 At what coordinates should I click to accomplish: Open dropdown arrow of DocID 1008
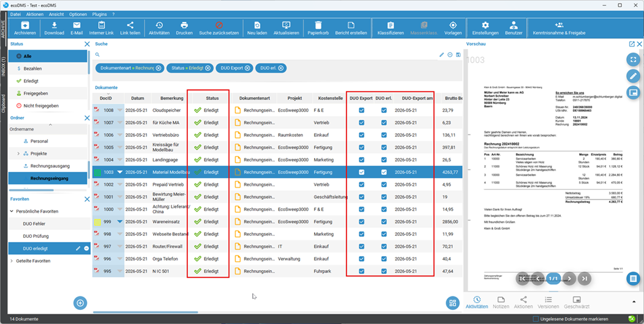point(120,110)
